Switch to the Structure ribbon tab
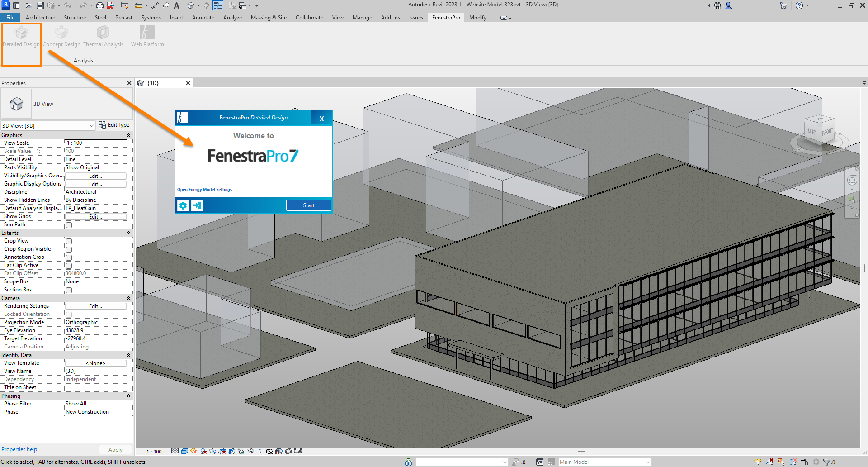The image size is (868, 467). point(75,18)
